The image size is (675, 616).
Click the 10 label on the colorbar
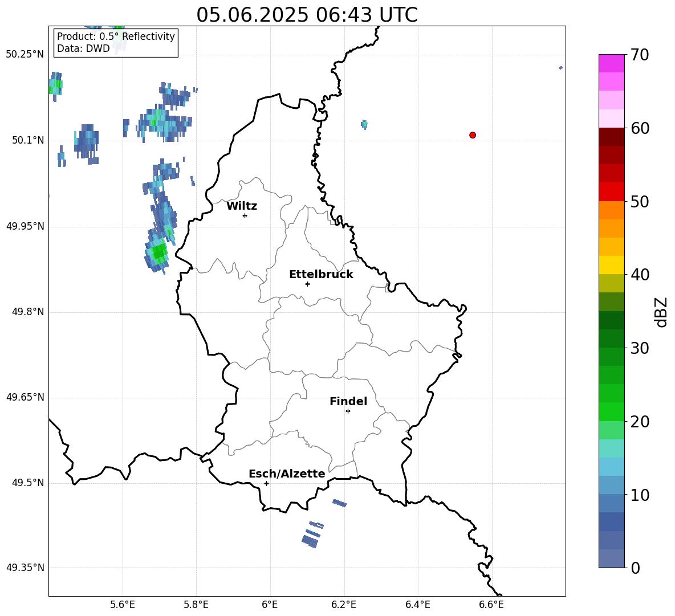click(x=640, y=495)
